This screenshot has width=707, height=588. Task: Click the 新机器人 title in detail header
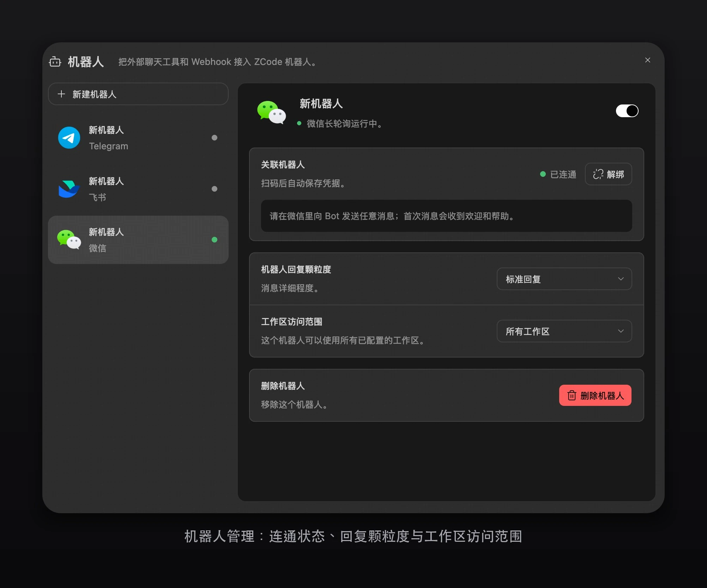321,104
